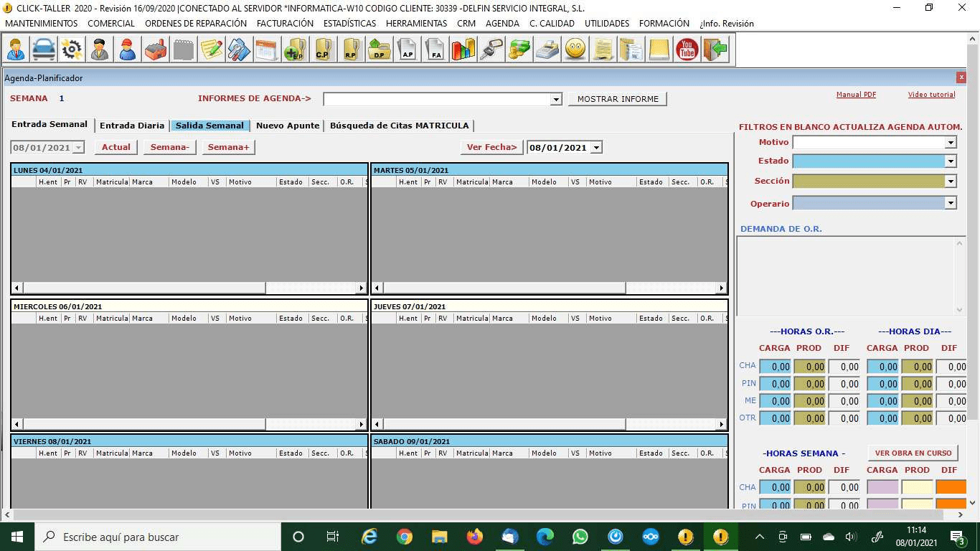980x551 pixels.
Task: Click the blue crossed tools icon
Action: pos(239,50)
